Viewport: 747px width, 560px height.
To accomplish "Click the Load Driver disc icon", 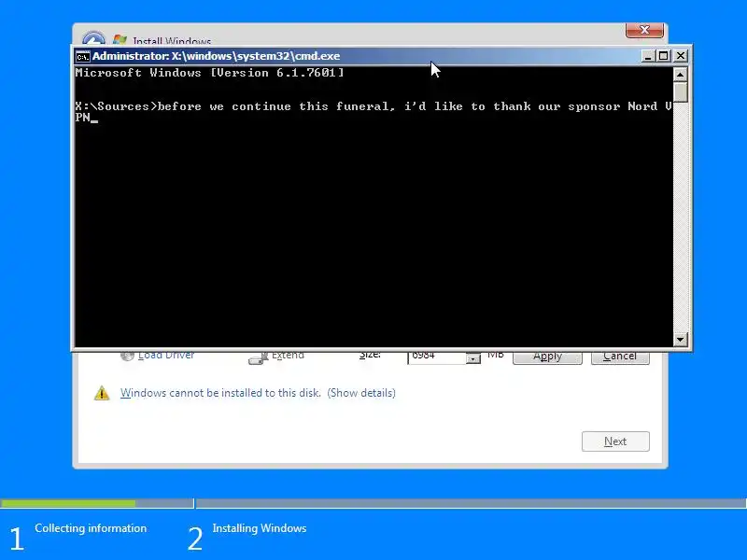I will pos(127,356).
